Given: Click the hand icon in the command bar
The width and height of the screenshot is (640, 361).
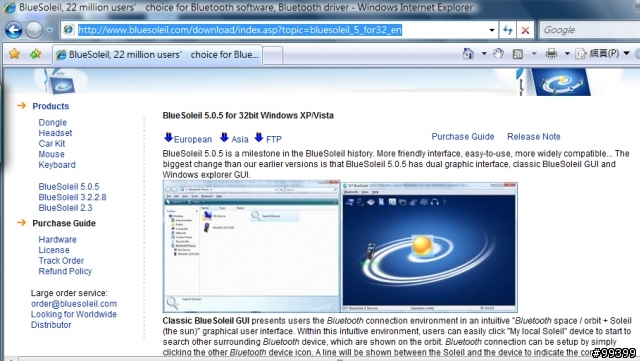Looking at the screenshot, I should pyautogui.click(x=498, y=53).
